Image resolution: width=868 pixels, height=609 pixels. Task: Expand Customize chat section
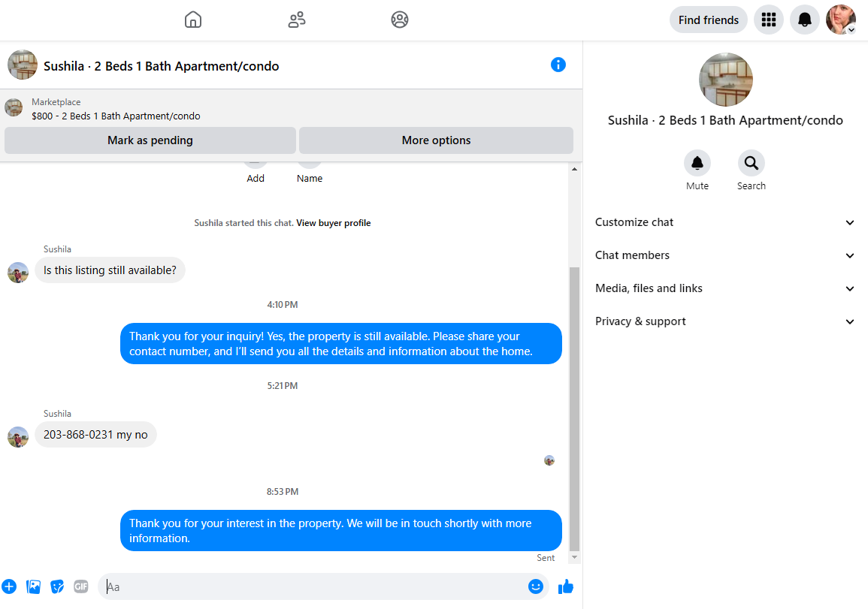tap(724, 222)
